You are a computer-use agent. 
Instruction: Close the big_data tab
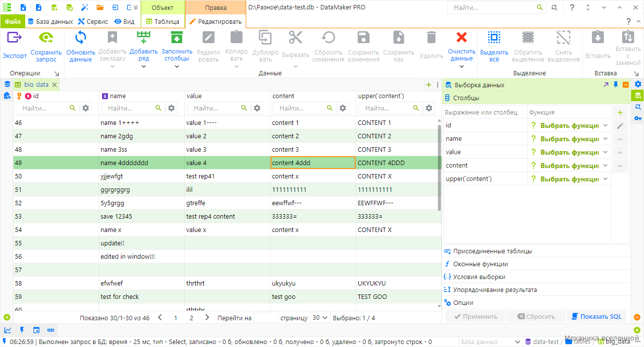click(x=54, y=85)
